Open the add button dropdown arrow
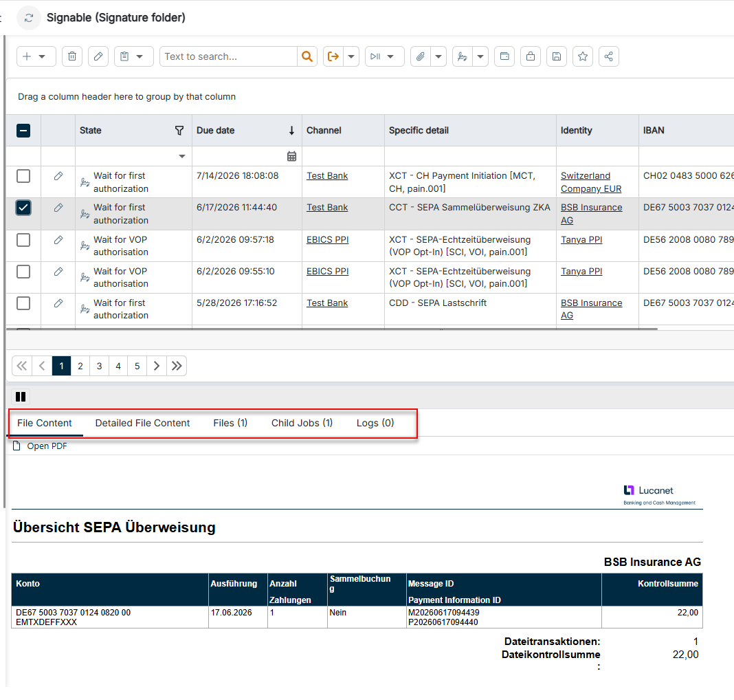Screen dimensions: 734x700 (x=42, y=56)
